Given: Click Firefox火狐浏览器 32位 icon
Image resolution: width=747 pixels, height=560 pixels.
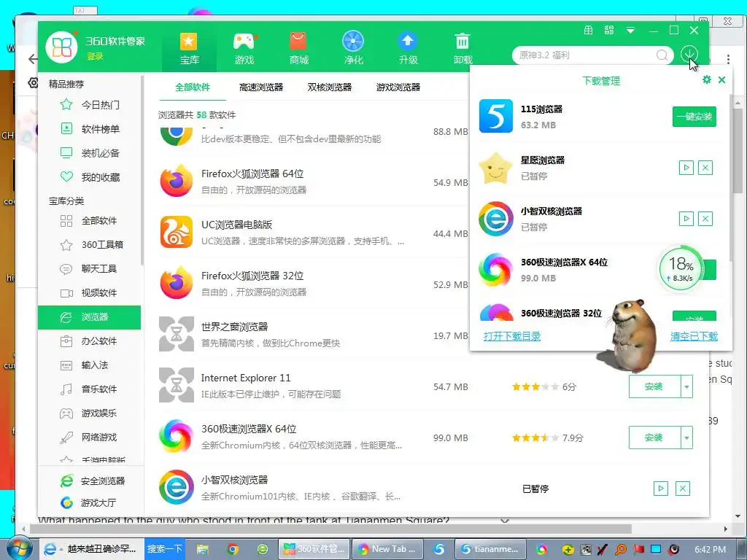Looking at the screenshot, I should coord(177,283).
